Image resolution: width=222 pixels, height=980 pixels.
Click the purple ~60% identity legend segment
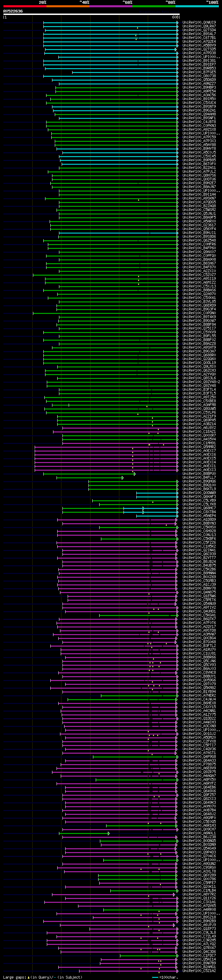pos(111,6)
